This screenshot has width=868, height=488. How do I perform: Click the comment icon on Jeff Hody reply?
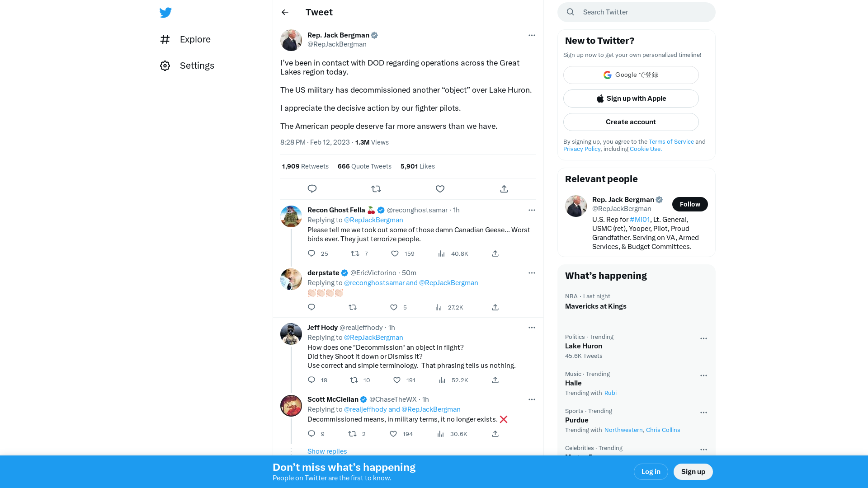311,380
